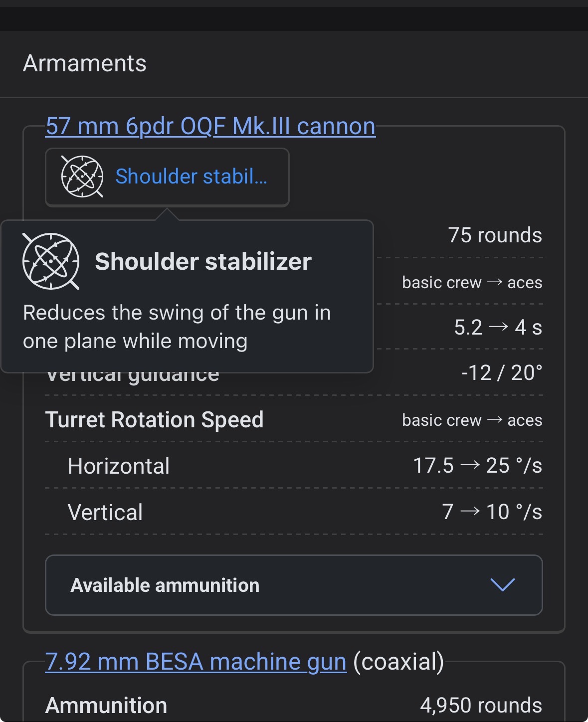Viewport: 588px width, 722px height.
Task: Click the tooltip description about gun swing
Action: tap(177, 327)
